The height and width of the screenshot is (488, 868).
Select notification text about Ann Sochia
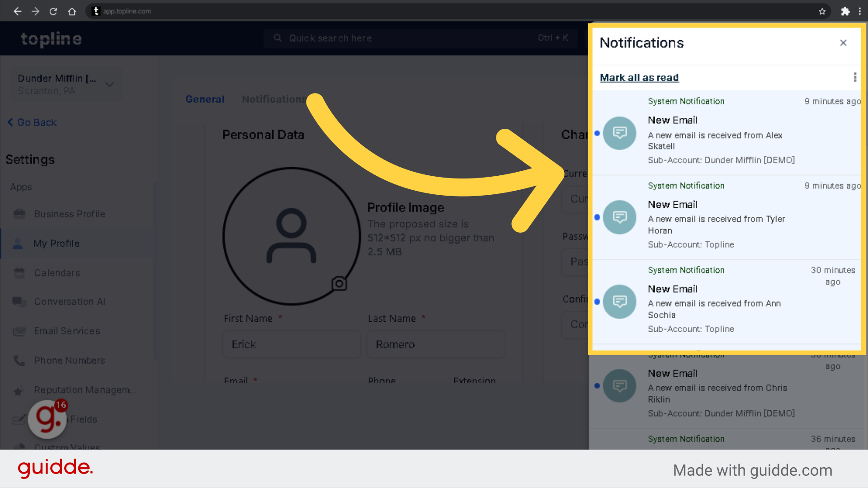click(714, 309)
